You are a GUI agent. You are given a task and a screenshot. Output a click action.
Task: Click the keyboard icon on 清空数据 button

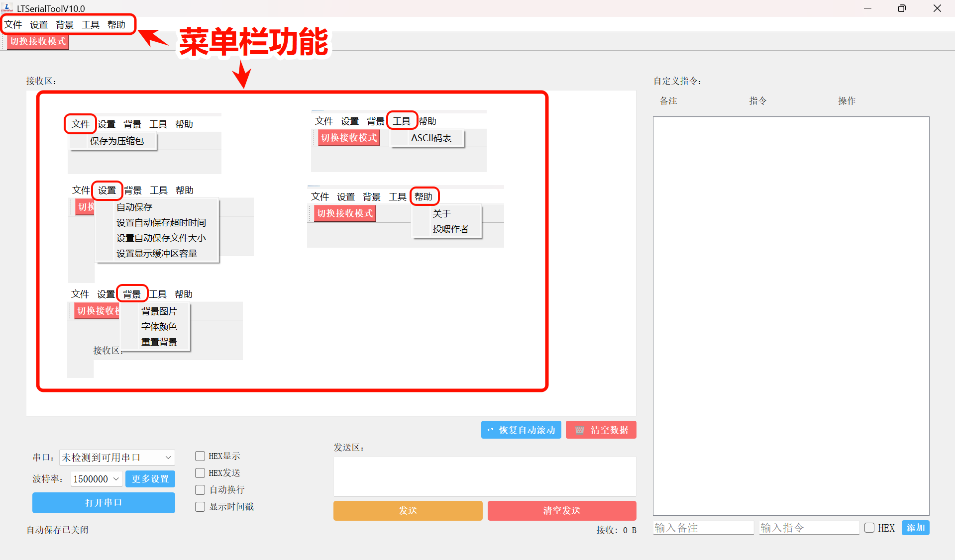tap(579, 429)
